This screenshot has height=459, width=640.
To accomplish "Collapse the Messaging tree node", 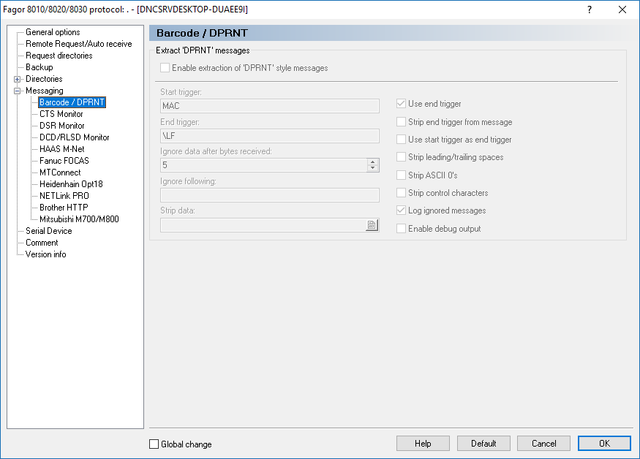I will [x=17, y=91].
